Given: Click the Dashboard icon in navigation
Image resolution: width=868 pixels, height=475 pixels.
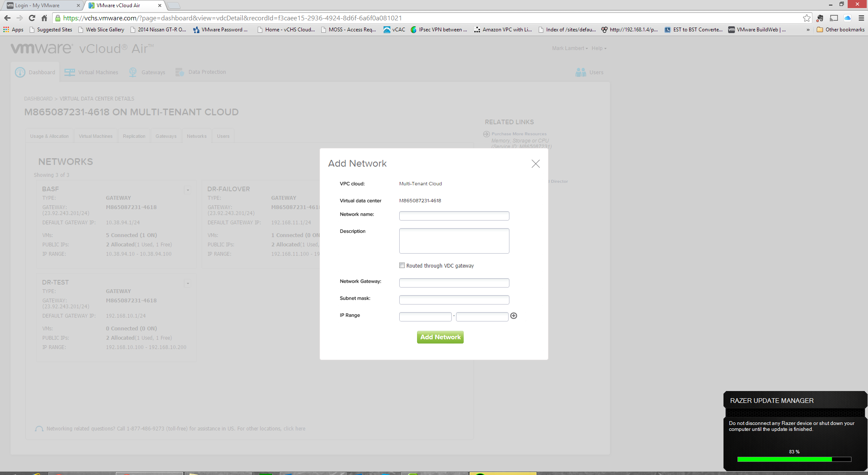Looking at the screenshot, I should [20, 73].
